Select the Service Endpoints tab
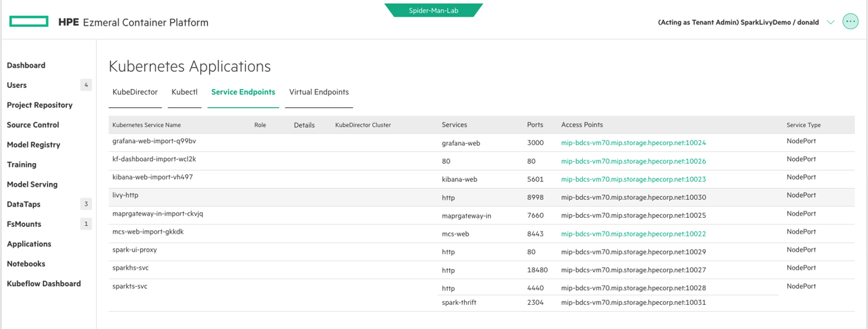This screenshot has width=868, height=329. point(243,92)
